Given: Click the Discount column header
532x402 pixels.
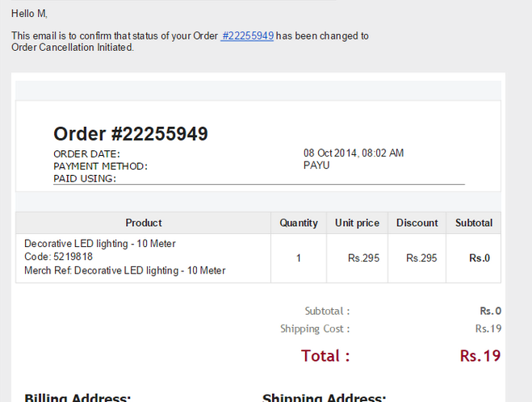Looking at the screenshot, I should pyautogui.click(x=417, y=223).
